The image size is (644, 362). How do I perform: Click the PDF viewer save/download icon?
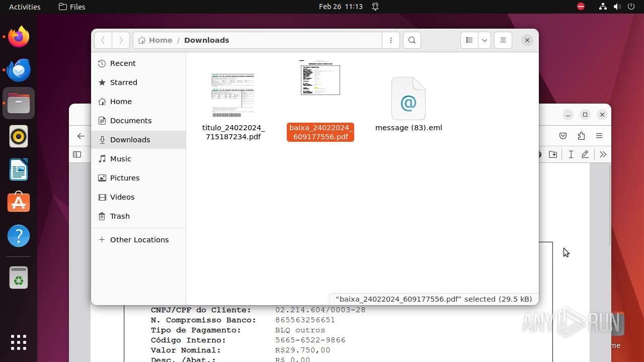coord(553,154)
